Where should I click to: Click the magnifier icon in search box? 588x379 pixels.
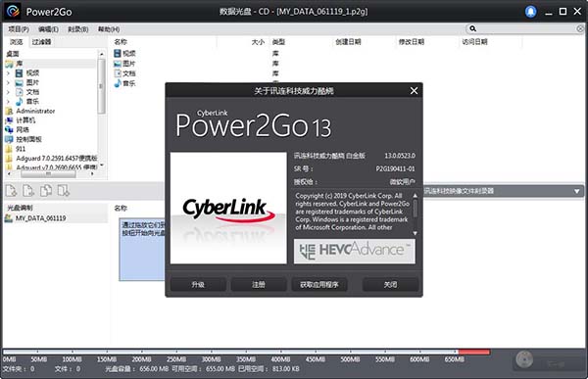tap(473, 28)
